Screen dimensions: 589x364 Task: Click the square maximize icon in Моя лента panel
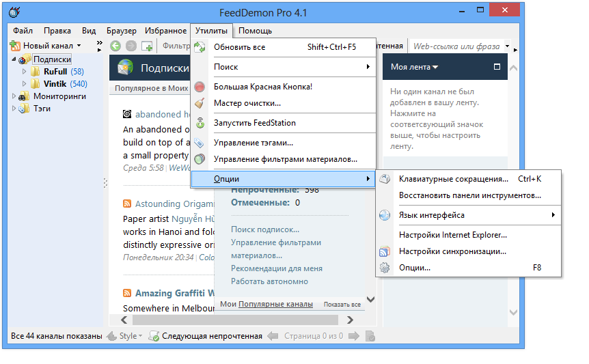point(497,67)
